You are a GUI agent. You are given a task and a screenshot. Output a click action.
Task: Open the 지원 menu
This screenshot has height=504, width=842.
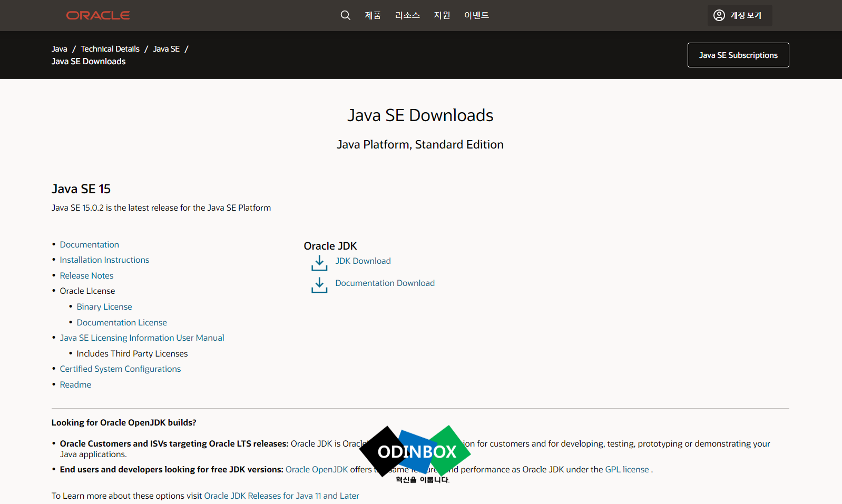pos(442,15)
